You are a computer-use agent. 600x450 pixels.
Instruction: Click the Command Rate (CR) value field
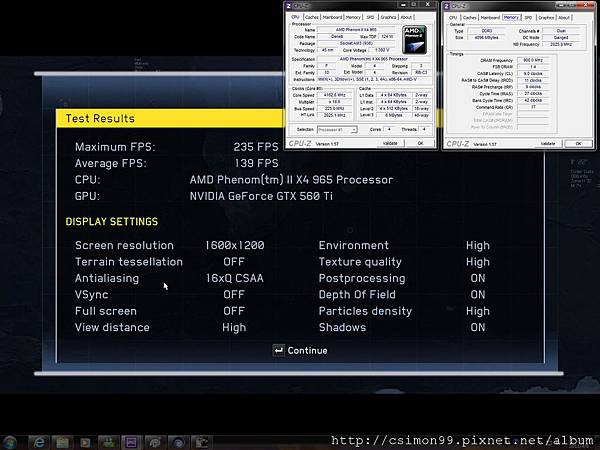point(533,107)
